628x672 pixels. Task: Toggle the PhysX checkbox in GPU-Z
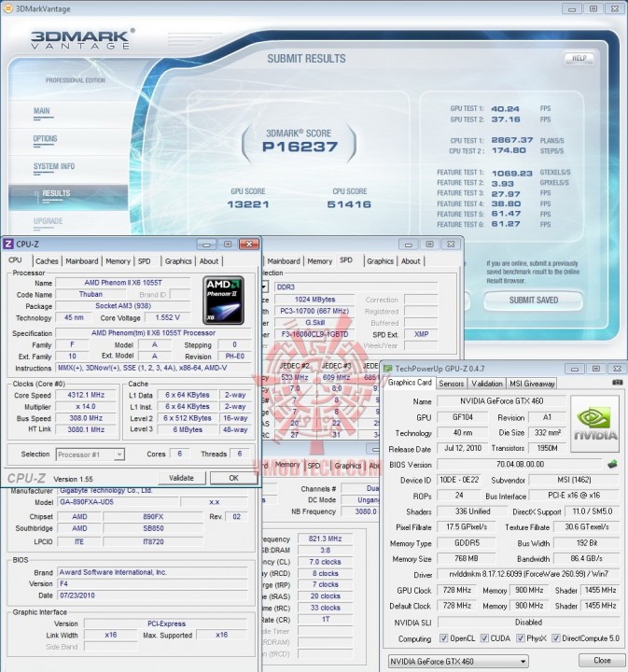(x=520, y=638)
